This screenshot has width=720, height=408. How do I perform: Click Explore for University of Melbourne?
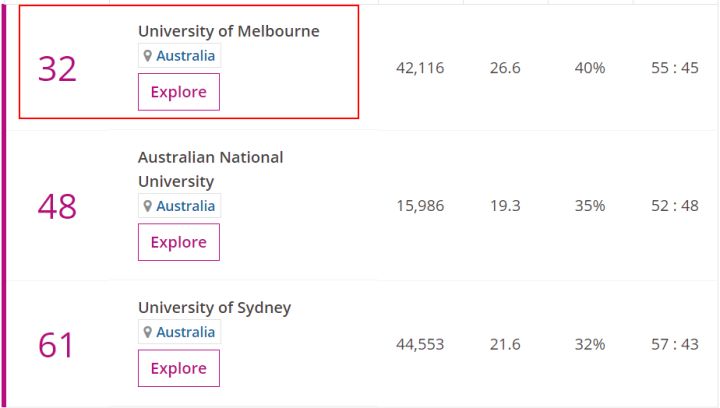(179, 92)
